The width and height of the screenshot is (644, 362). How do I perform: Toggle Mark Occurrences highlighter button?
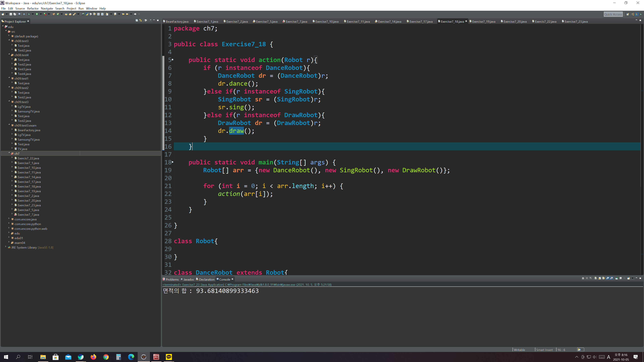(87, 14)
